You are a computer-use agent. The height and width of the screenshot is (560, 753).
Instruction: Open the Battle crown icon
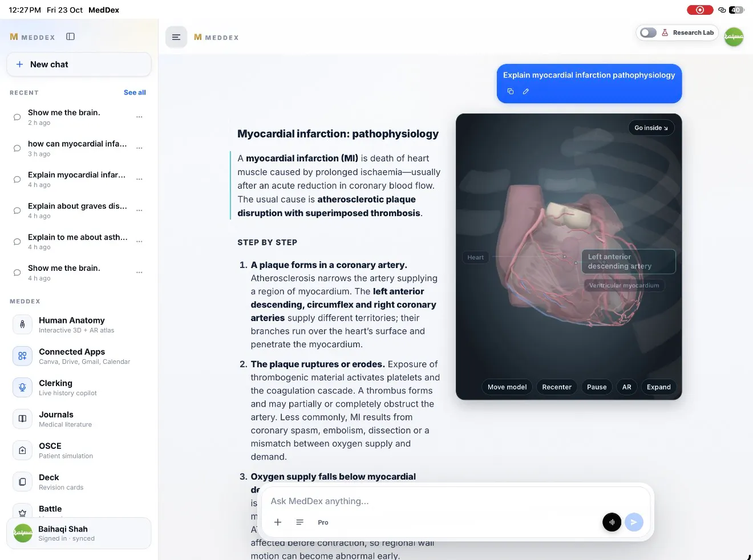point(22,512)
